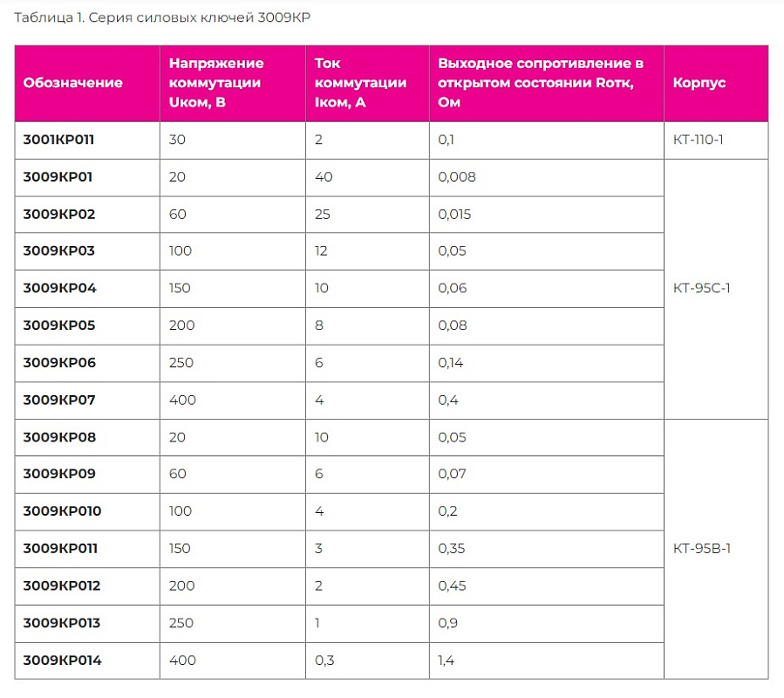Click the КТ-95С-1 package cell
This screenshot has height=698, width=784.
pos(702,289)
